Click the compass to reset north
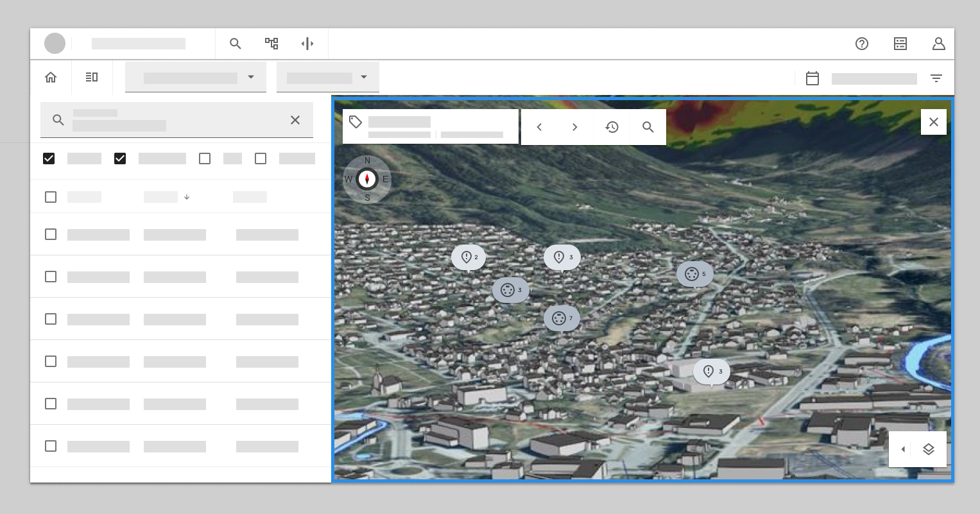Screen dimensions: 980x514 tap(367, 179)
